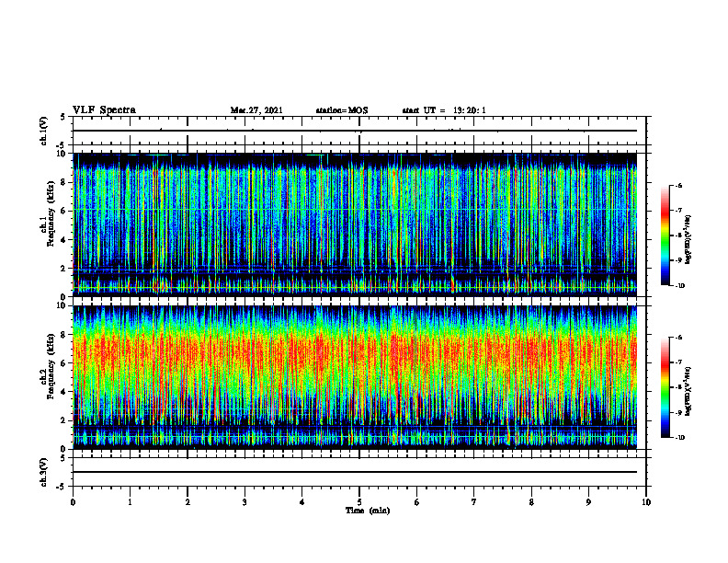This screenshot has height=563, width=728.
Task: Click the '-10' value on ch.2 color bar
Action: (679, 438)
